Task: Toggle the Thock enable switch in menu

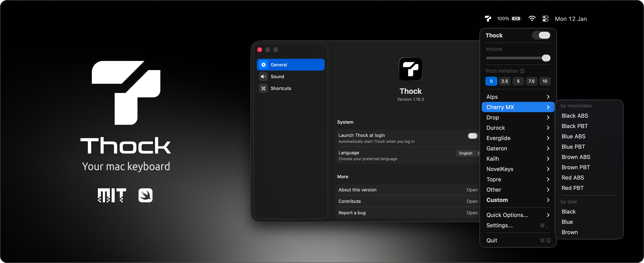Action: point(541,35)
